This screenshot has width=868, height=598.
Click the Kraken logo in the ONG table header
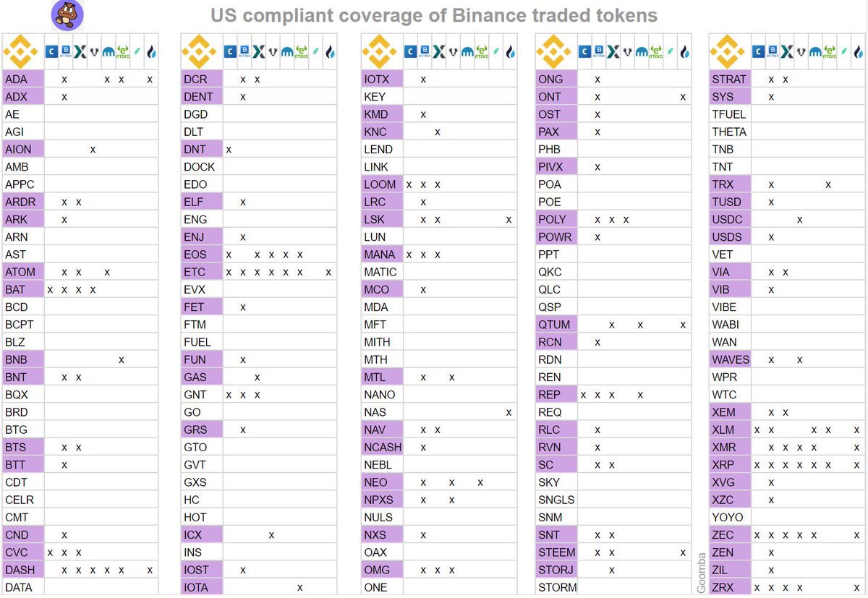point(641,52)
